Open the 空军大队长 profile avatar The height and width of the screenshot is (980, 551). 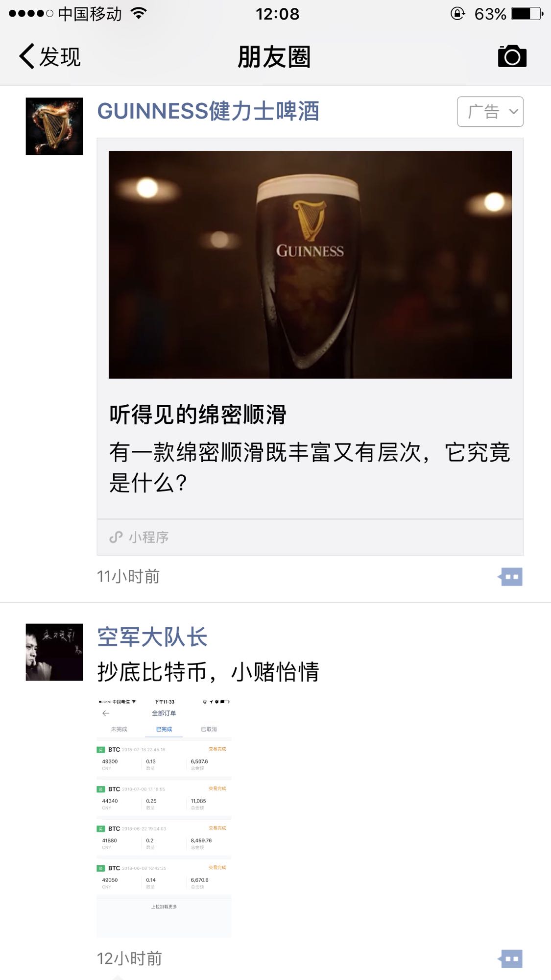[54, 652]
